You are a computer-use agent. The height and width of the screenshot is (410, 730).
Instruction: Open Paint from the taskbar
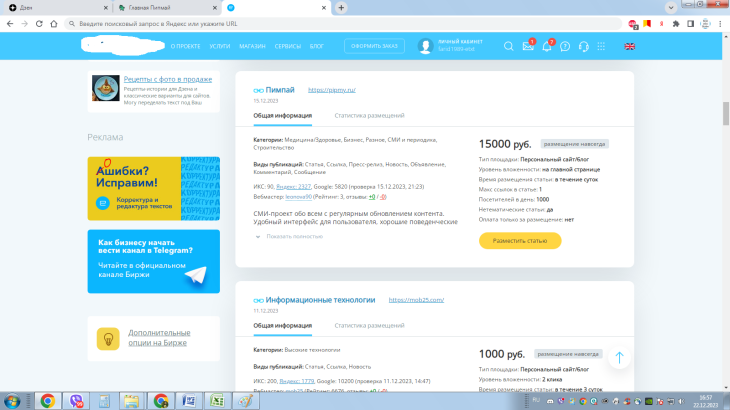tap(245, 401)
